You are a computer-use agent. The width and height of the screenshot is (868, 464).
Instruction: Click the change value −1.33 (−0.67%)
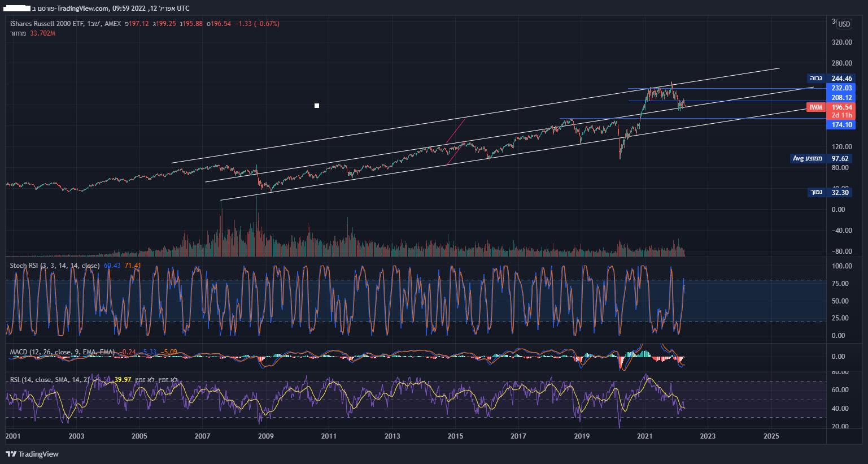(x=257, y=24)
